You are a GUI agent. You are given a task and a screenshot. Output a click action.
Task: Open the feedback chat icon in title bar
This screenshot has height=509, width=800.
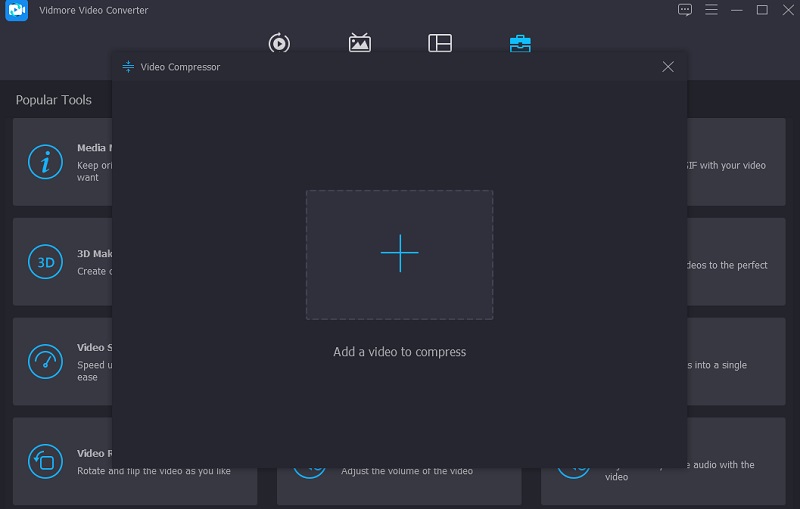click(685, 10)
